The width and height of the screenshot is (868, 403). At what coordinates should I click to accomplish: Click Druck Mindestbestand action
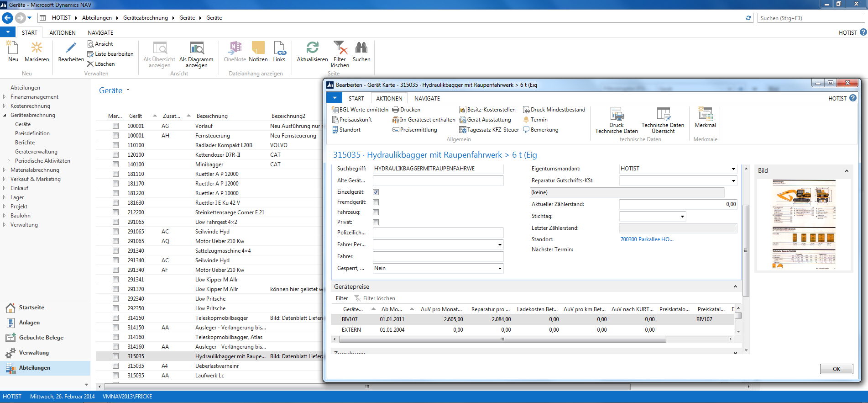(x=554, y=110)
